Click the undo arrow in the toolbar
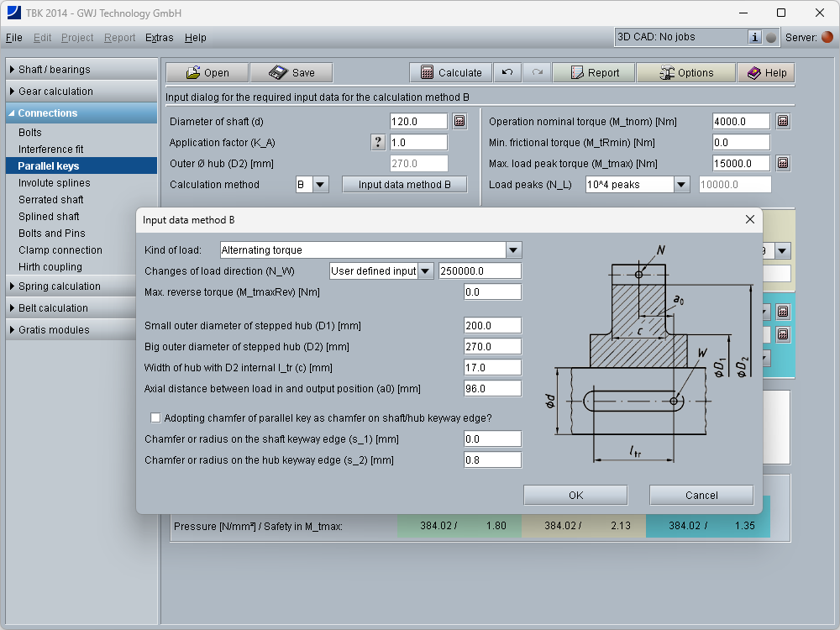This screenshot has height=630, width=840. 507,73
